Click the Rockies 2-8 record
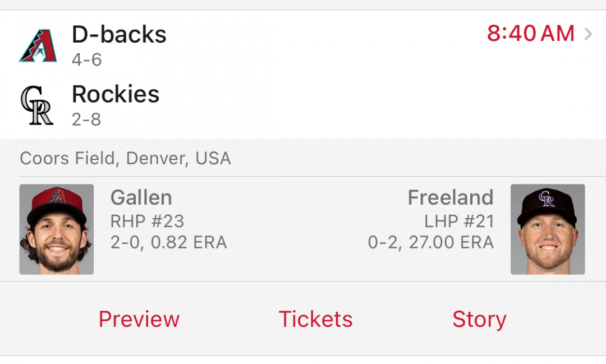 (x=86, y=119)
